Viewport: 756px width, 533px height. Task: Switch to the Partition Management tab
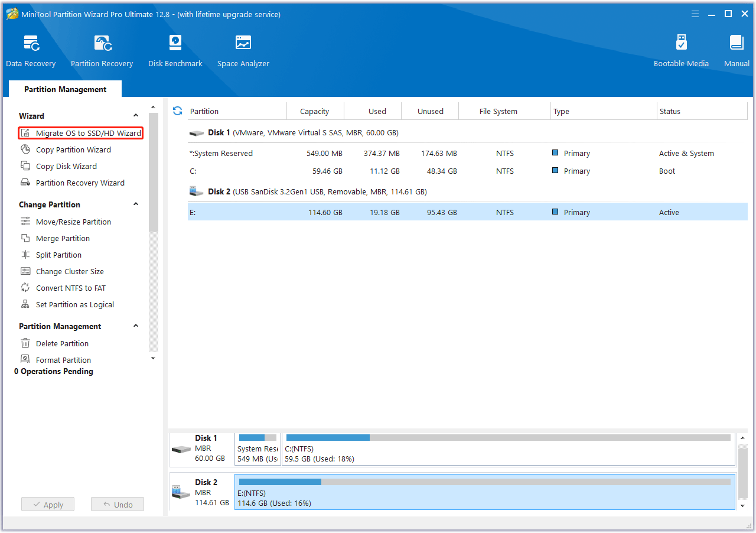(x=65, y=89)
